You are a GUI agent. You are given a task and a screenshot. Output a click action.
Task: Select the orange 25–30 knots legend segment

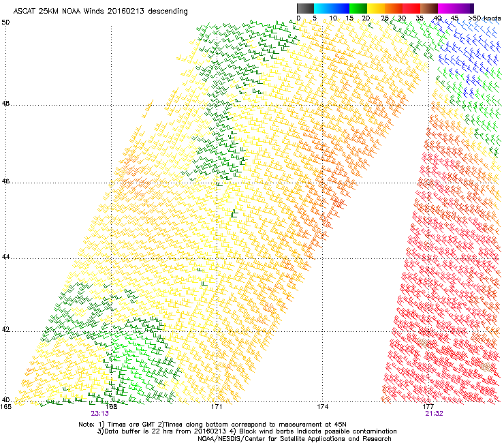394,8
